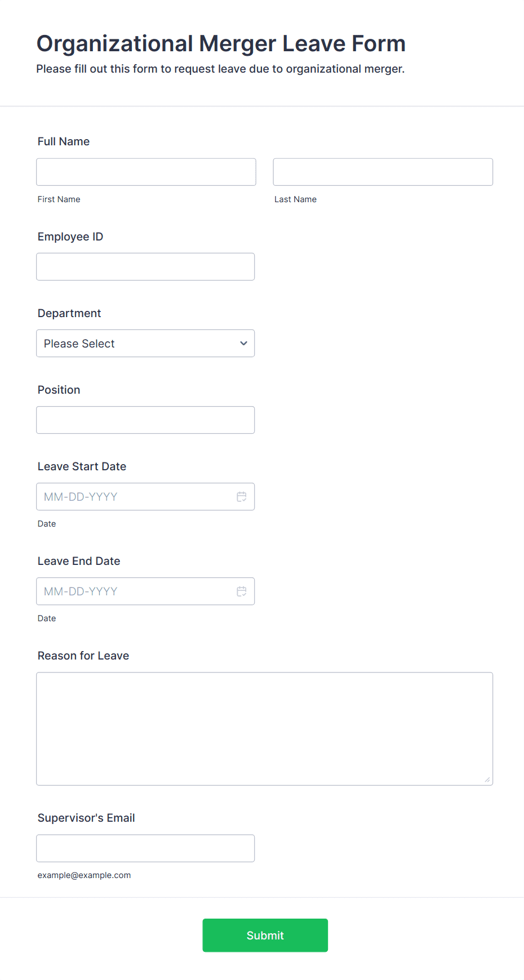524x980 pixels.
Task: Click the Organizational Merger Leave Form heading
Action: pyautogui.click(x=221, y=43)
